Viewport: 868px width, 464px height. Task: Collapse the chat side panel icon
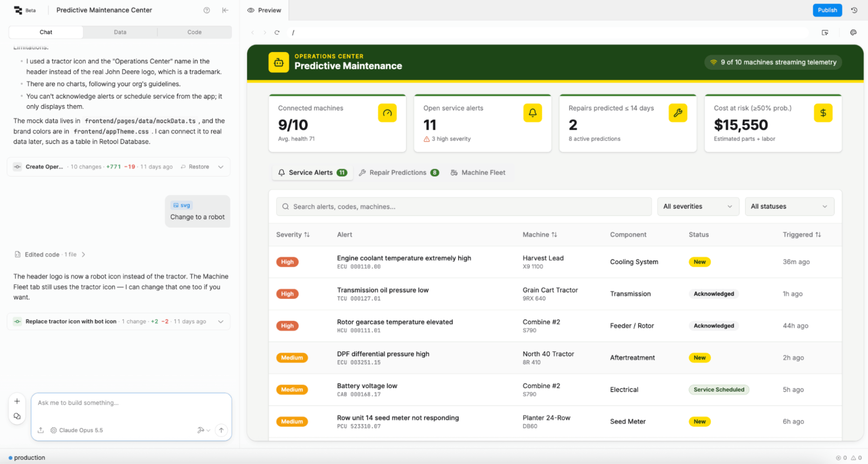tap(225, 10)
